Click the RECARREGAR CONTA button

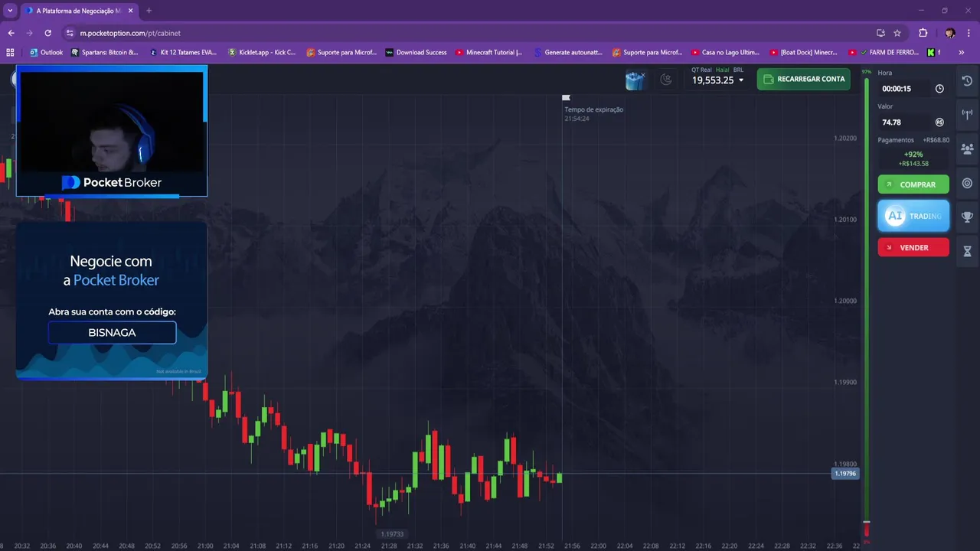pyautogui.click(x=803, y=79)
